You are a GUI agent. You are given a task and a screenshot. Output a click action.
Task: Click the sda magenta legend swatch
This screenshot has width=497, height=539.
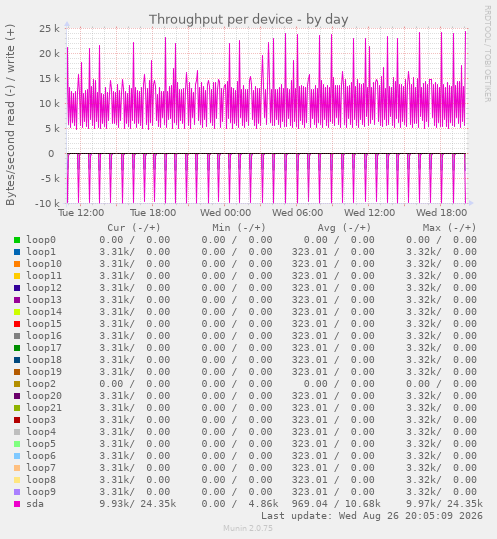click(x=17, y=504)
